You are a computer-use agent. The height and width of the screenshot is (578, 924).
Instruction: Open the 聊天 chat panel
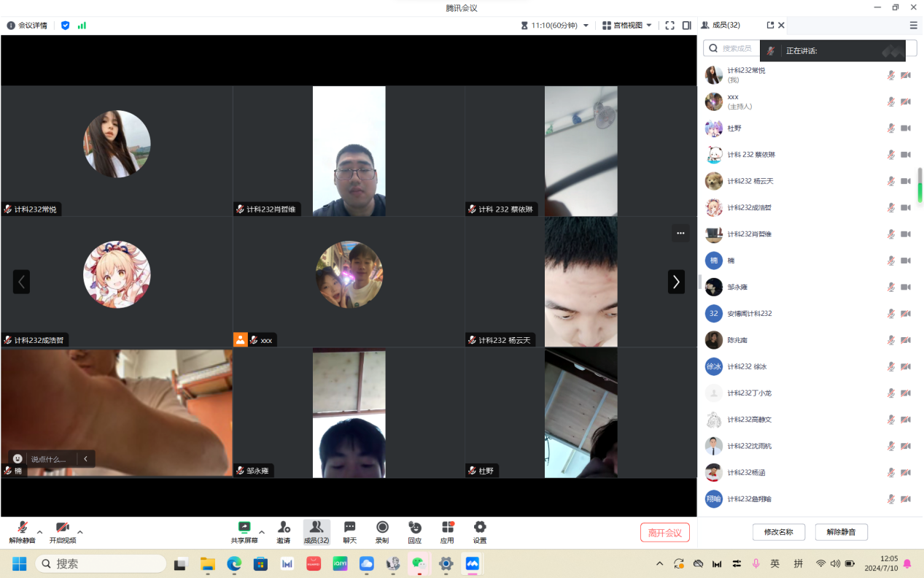click(349, 531)
